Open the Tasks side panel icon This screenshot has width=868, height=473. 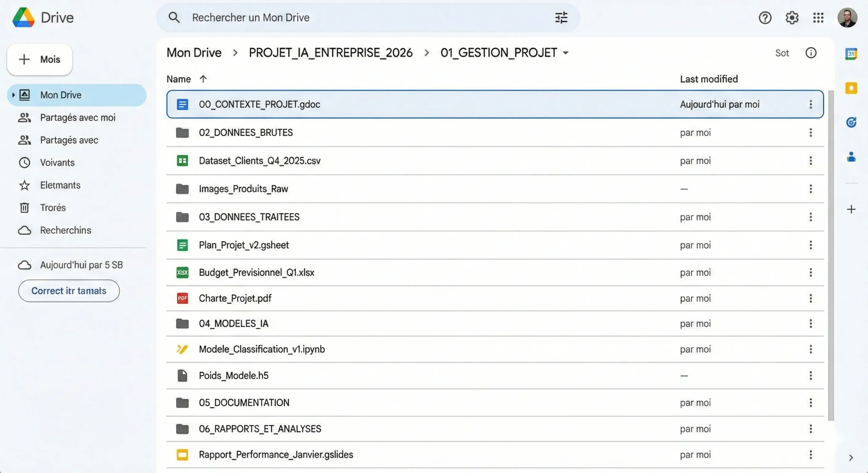tap(851, 122)
